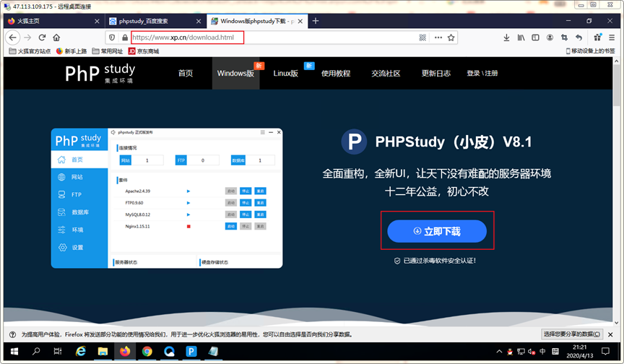Open Task View on the taskbar
Image resolution: width=624 pixels, height=364 pixels.
tap(58, 351)
